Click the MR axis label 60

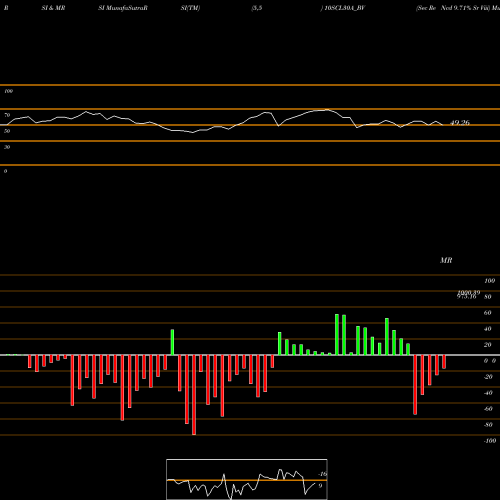[488, 313]
